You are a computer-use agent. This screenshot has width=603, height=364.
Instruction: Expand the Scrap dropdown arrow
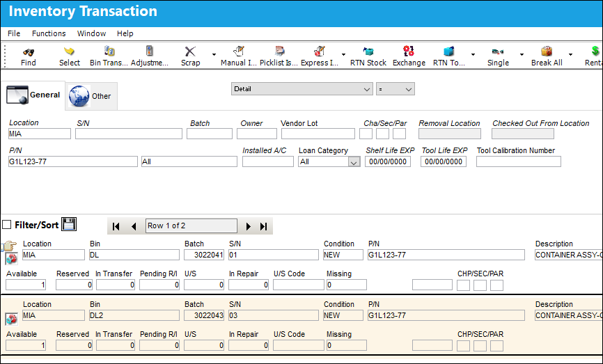[214, 54]
